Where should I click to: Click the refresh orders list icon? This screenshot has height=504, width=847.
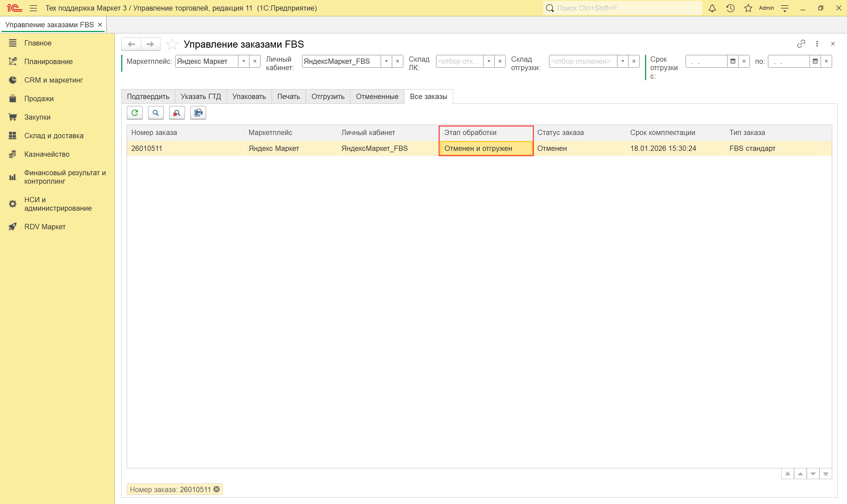coord(134,113)
